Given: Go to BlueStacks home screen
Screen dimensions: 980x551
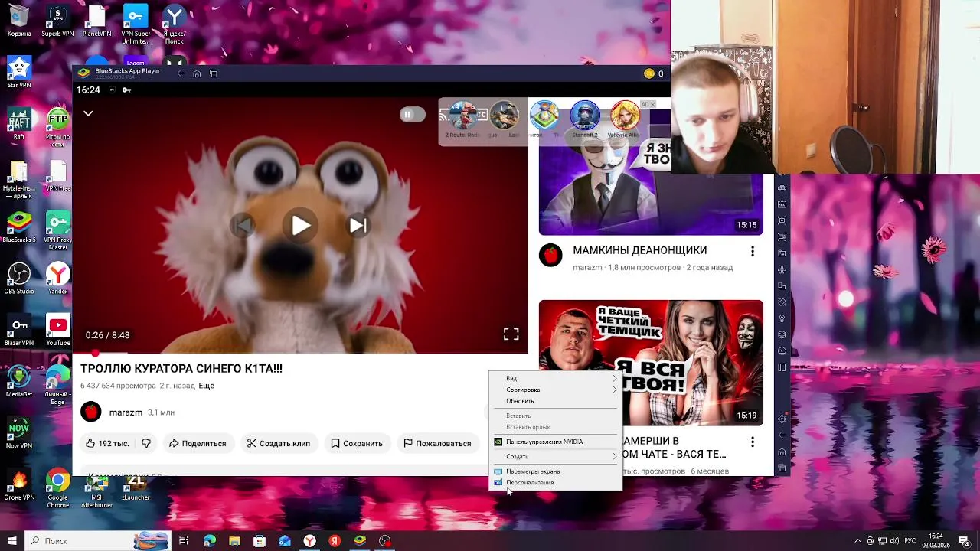Looking at the screenshot, I should point(197,73).
